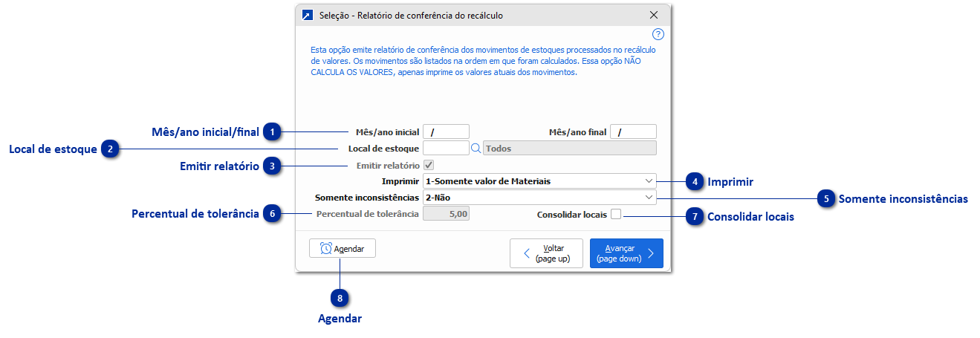
Task: Expand the Somente inconsistências dropdown
Action: [539, 198]
